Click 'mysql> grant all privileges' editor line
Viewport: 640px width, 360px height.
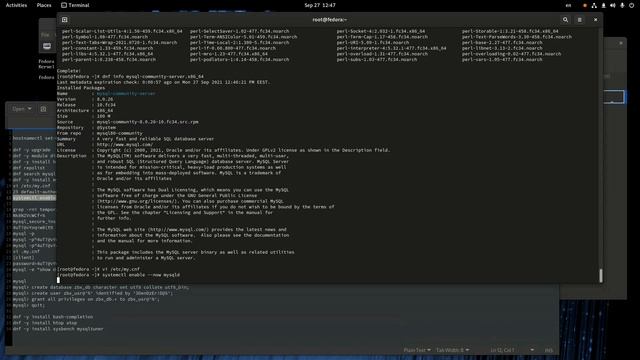(x=86, y=299)
